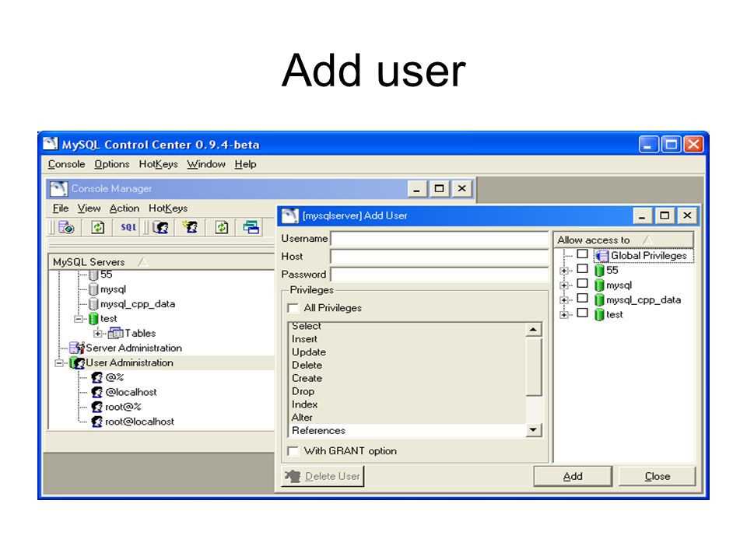Check the 55 database access checkbox

[x=582, y=269]
